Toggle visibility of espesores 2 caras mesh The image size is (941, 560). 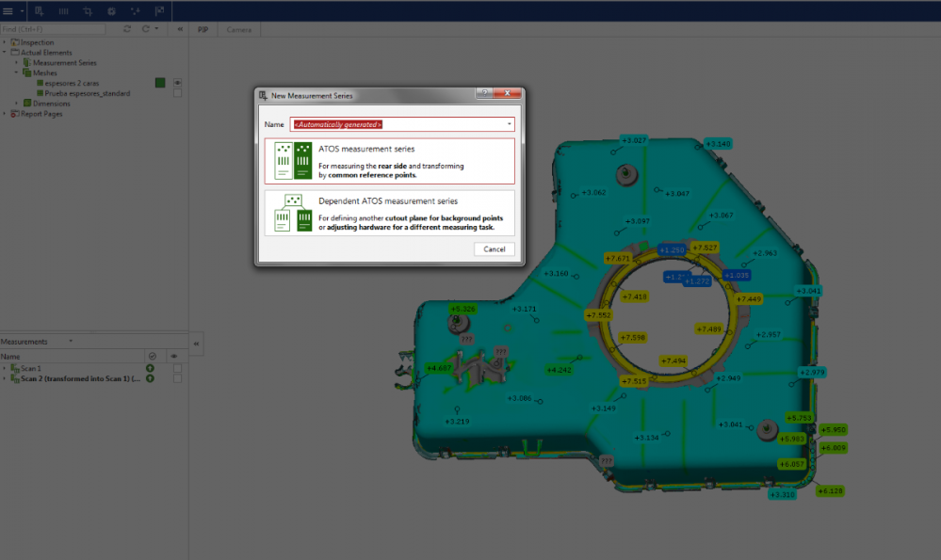(177, 83)
